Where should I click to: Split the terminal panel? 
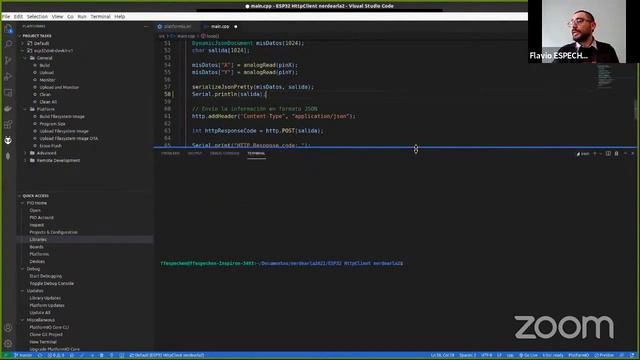point(608,153)
